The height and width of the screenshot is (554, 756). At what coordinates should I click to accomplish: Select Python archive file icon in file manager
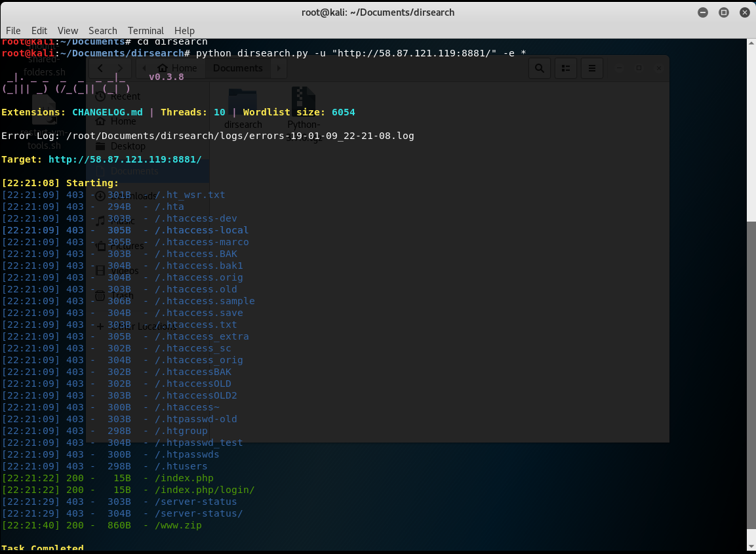click(x=304, y=101)
